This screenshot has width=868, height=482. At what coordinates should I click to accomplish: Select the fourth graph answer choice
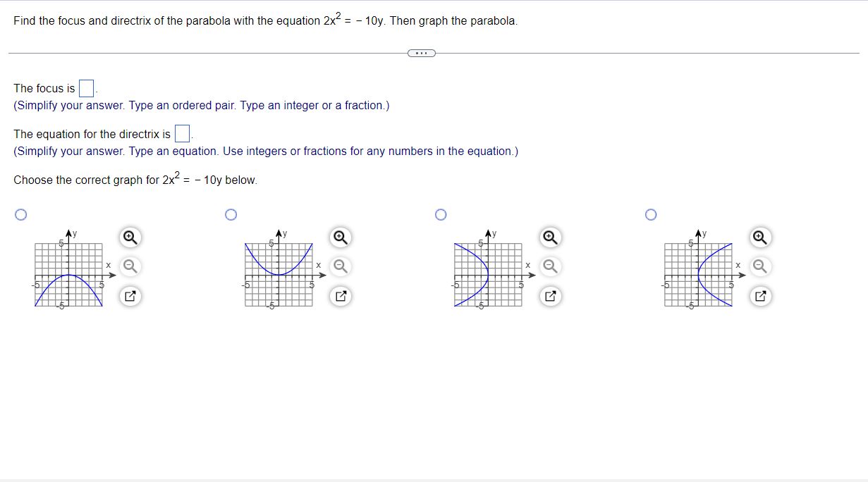point(650,214)
